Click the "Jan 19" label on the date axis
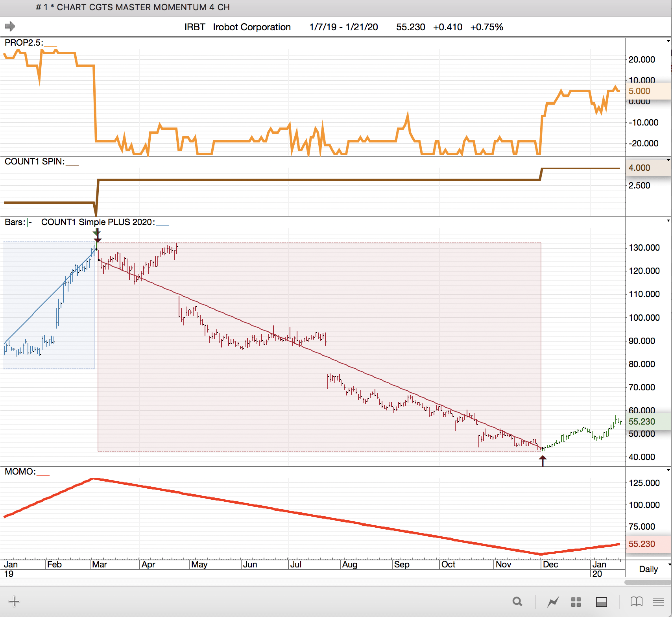The width and height of the screenshot is (672, 617). click(x=11, y=569)
